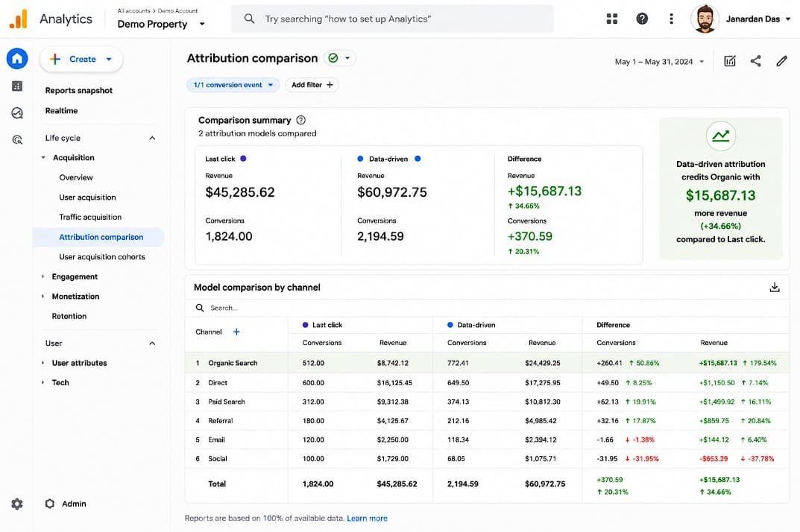
Task: Click the Last click purple color dot in summary
Action: coord(243,159)
